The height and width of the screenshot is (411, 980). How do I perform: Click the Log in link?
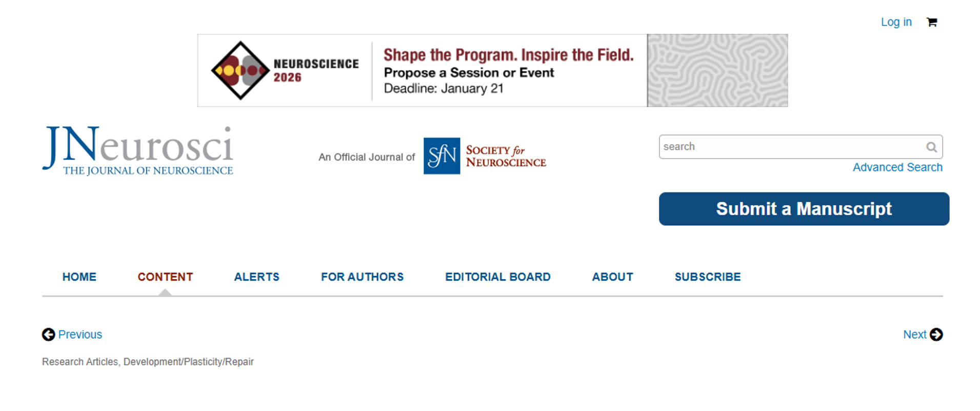tap(896, 22)
